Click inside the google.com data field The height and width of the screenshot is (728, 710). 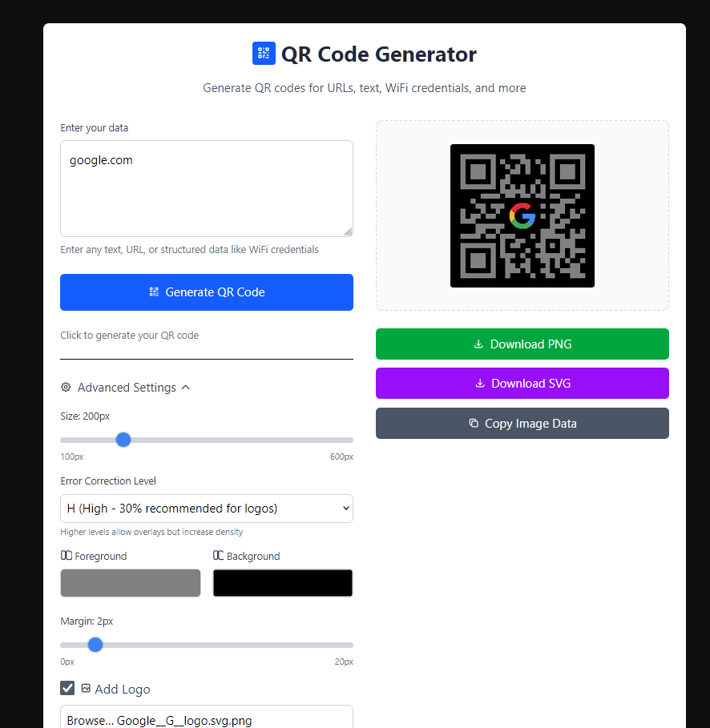[x=206, y=188]
